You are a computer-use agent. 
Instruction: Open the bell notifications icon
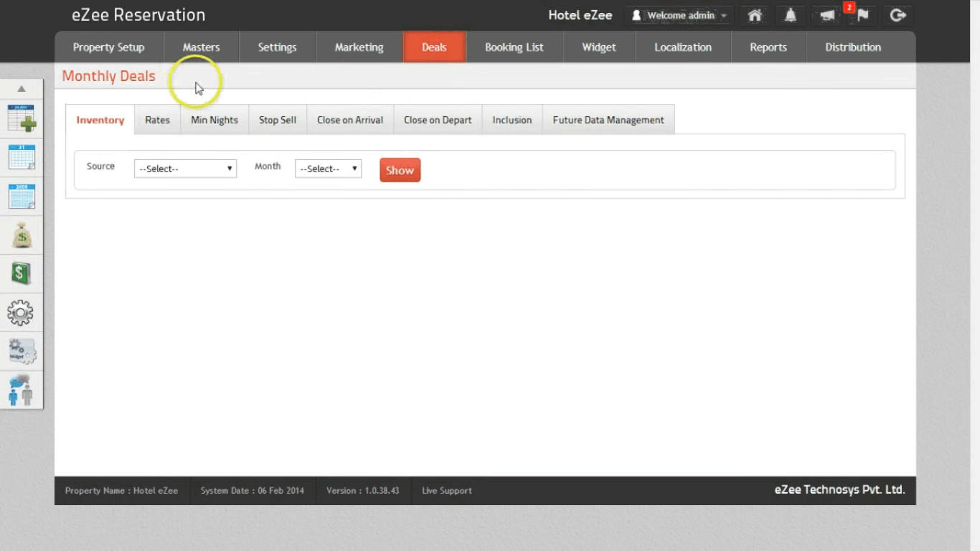point(790,15)
